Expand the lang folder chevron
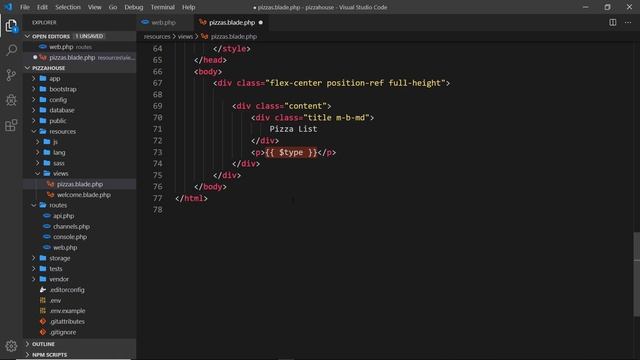Screen dimensions: 640x360 point(38,153)
